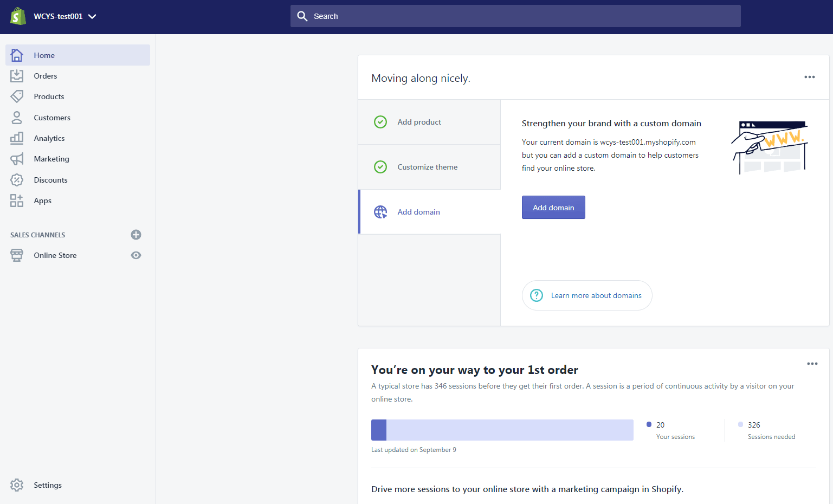Open Analytics section
Viewport: 833px width, 504px height.
tap(49, 138)
